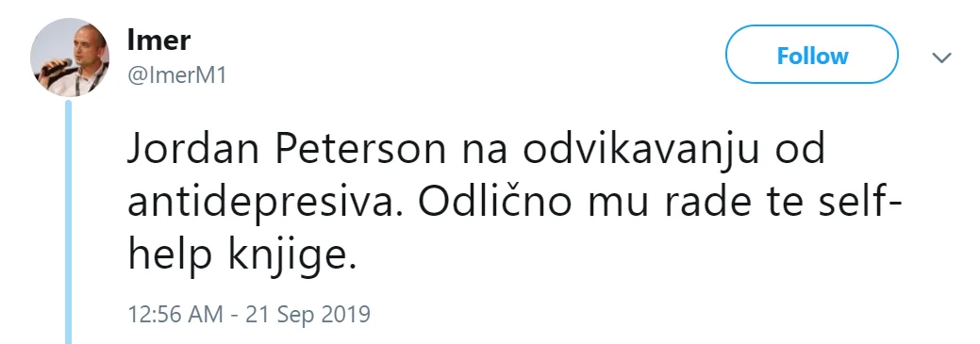This screenshot has height=344, width=980.
Task: Expand the tweet options chevron
Action: coord(941,58)
